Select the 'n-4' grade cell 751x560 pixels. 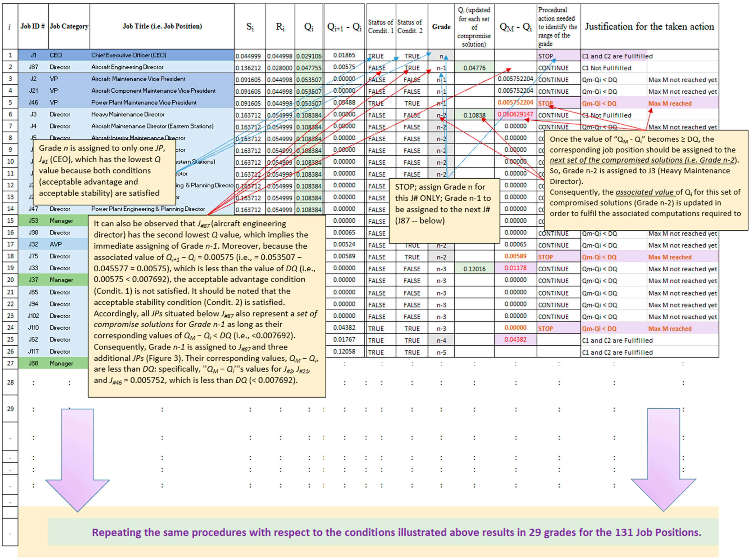[441, 340]
